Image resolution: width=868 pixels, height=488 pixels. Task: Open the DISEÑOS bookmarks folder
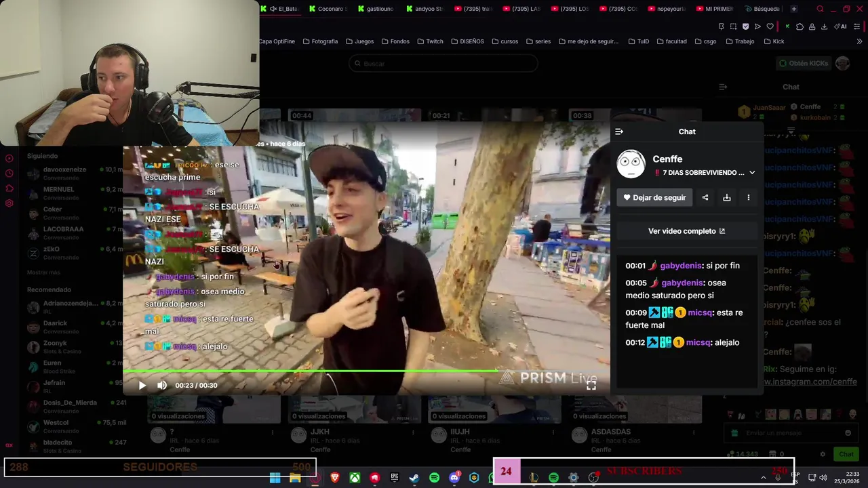point(467,41)
